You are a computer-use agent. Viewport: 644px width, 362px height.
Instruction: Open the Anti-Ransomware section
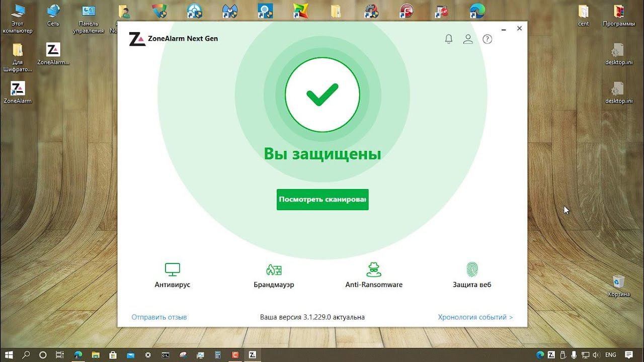point(374,276)
